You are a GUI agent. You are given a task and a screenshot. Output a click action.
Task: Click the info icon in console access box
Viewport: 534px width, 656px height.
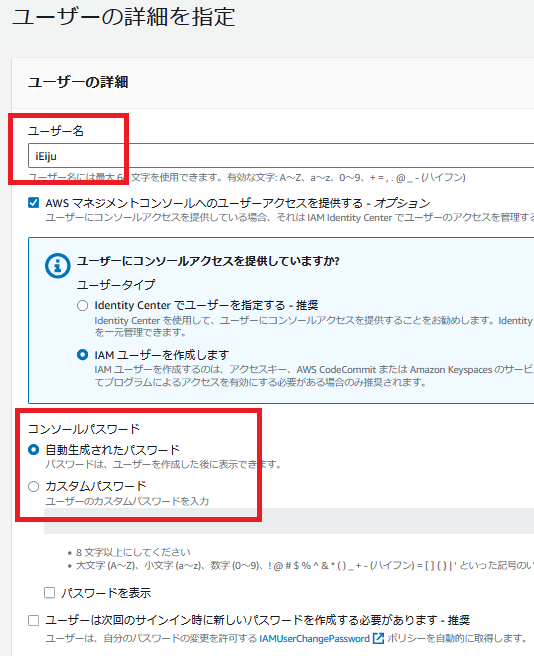click(58, 266)
